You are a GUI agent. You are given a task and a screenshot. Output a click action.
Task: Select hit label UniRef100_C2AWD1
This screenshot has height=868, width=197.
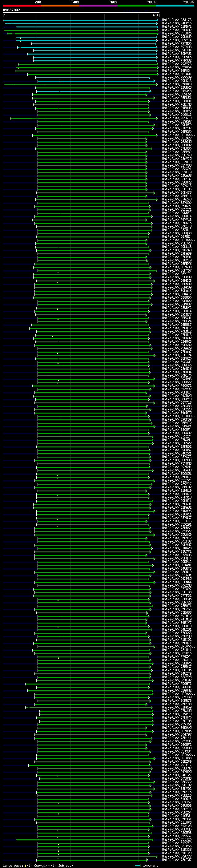coord(177,101)
